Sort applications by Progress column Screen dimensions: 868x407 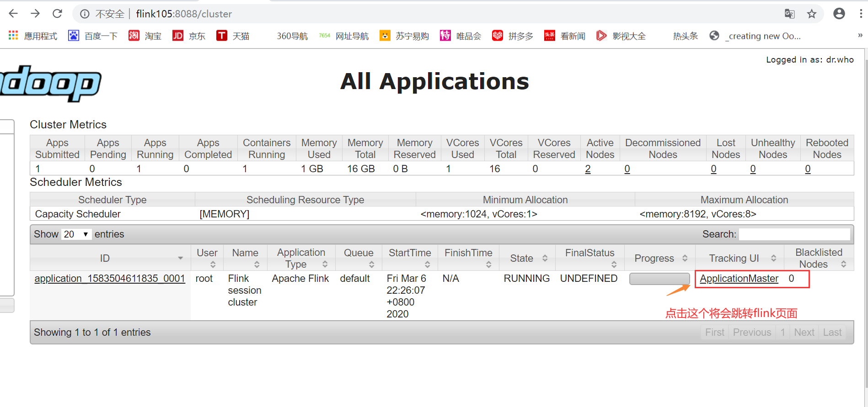pyautogui.click(x=660, y=258)
